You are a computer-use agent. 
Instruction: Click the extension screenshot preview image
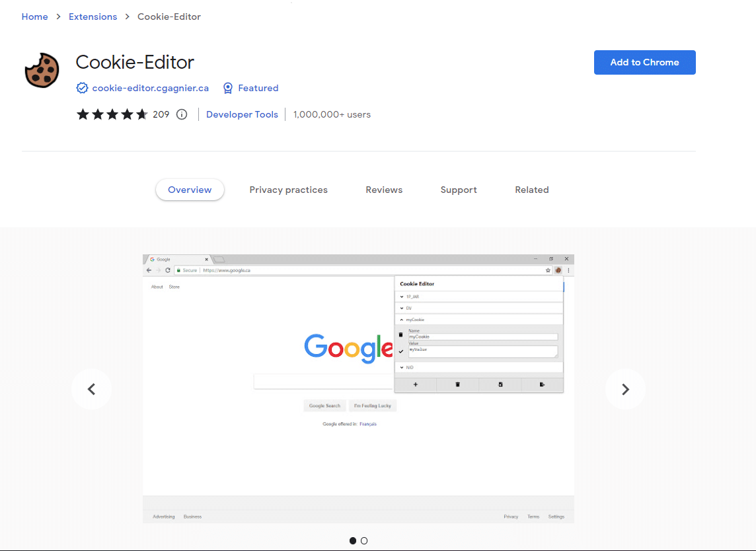tap(358, 388)
